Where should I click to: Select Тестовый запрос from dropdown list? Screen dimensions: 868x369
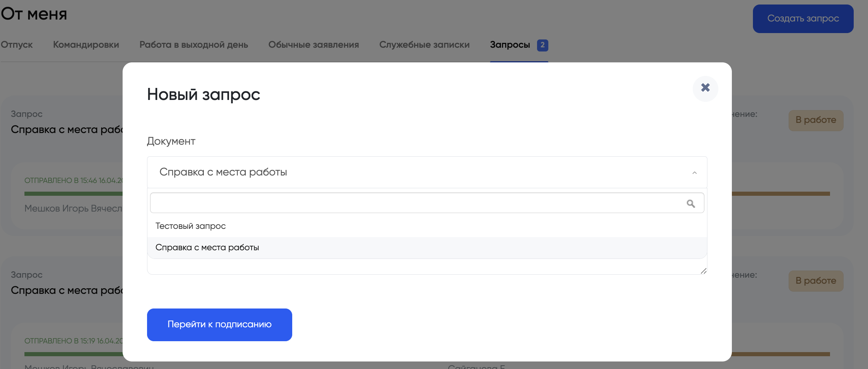[191, 226]
